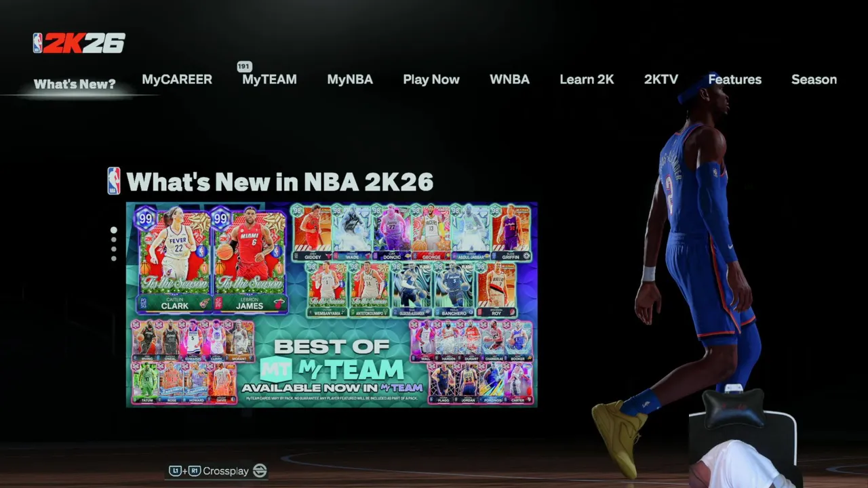The height and width of the screenshot is (488, 868).
Task: Click the 191 notification badge above MyTEAM
Action: [244, 66]
